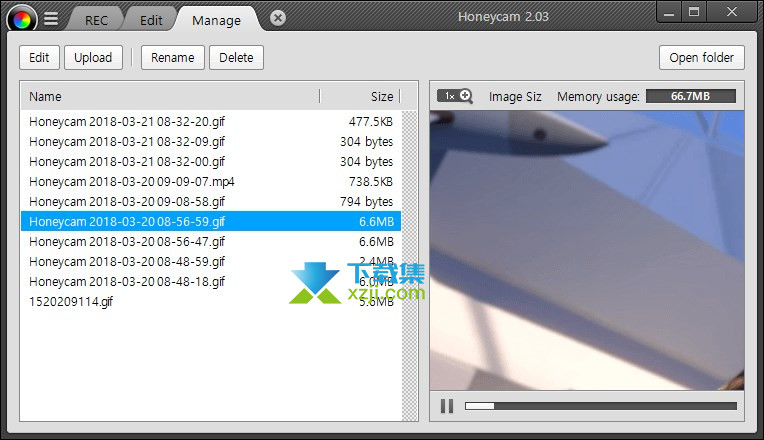Click the Rename button
The height and width of the screenshot is (440, 764).
coord(172,57)
